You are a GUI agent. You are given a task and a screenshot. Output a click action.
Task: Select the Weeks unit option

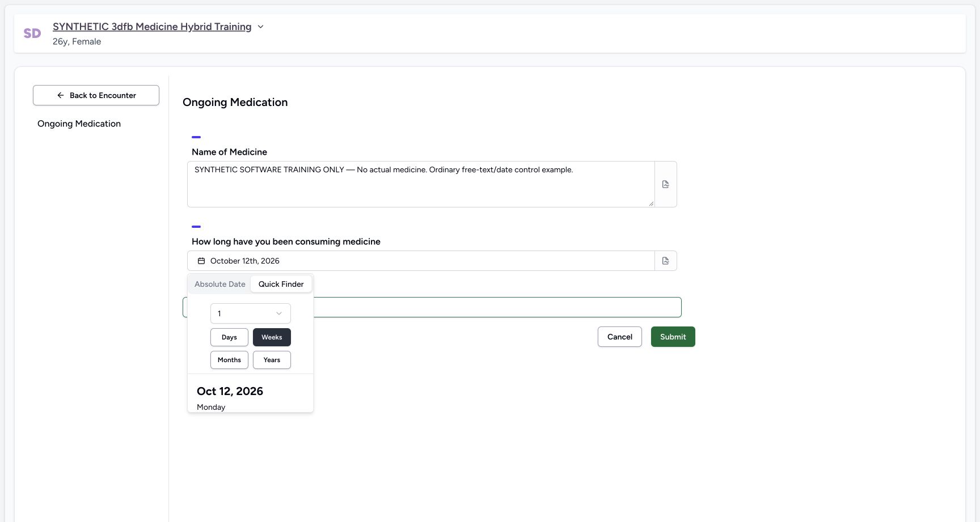(x=272, y=337)
